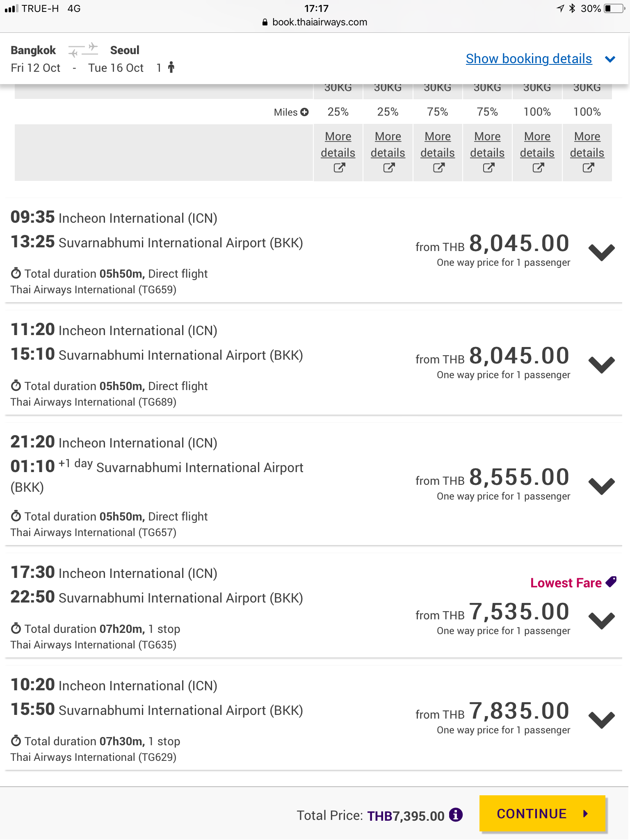This screenshot has width=630, height=840.
Task: Expand the 11:20 TG689 flight fares
Action: [x=601, y=364]
